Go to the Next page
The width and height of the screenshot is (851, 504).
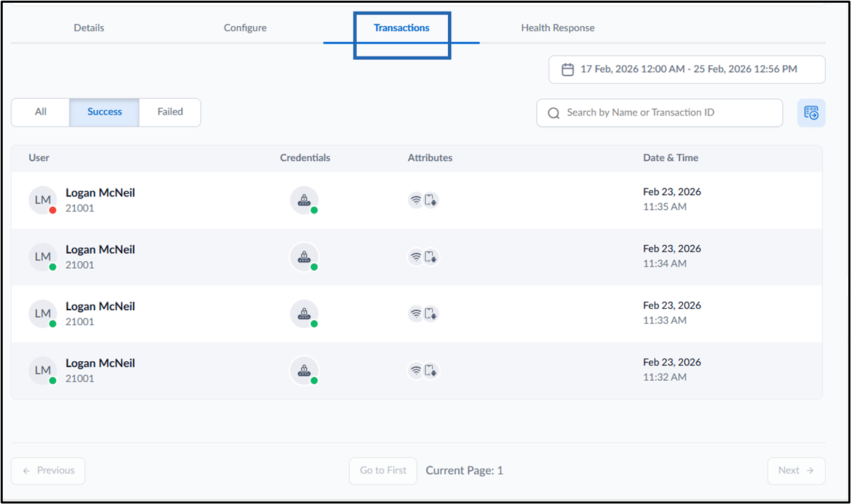(797, 471)
